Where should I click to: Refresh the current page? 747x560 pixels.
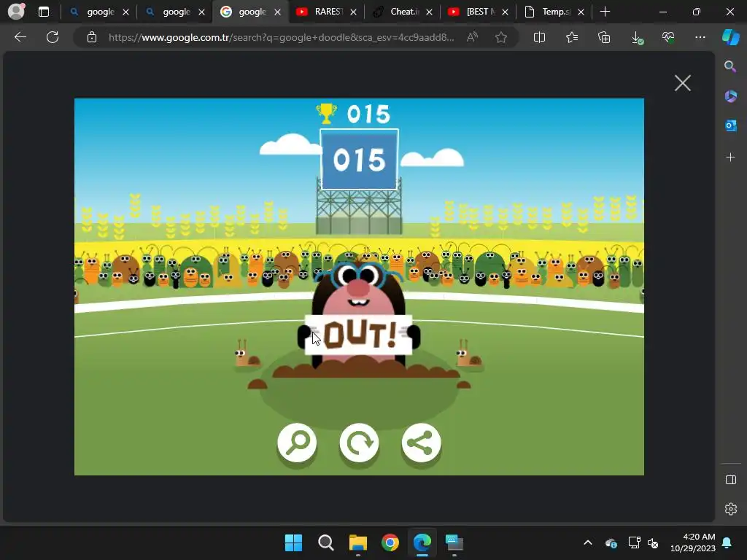[53, 37]
